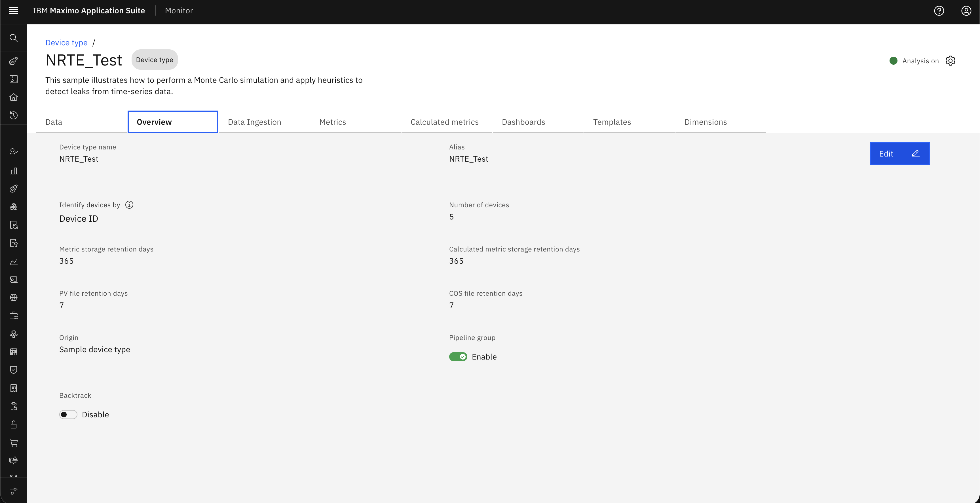Click the NRTE_Test Alias value
This screenshot has width=980, height=503.
(468, 159)
